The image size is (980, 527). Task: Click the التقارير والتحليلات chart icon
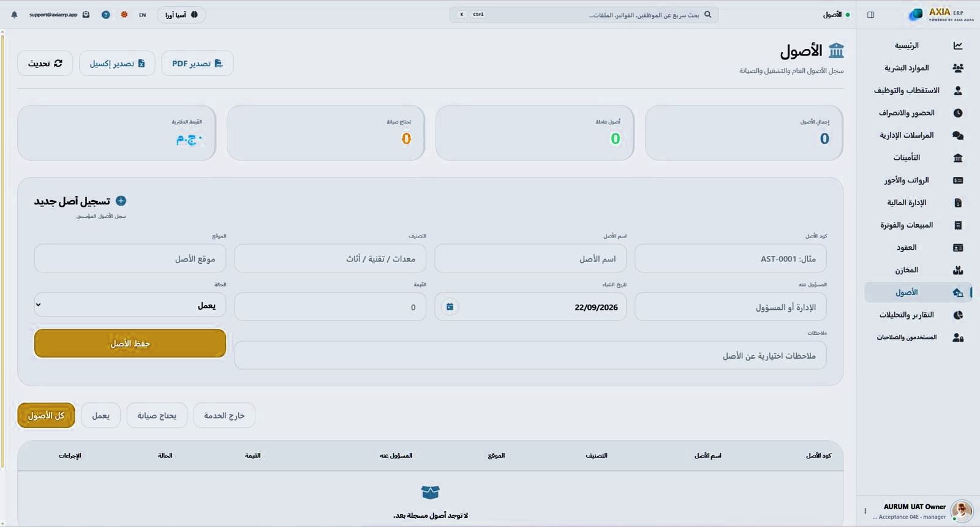coord(958,315)
